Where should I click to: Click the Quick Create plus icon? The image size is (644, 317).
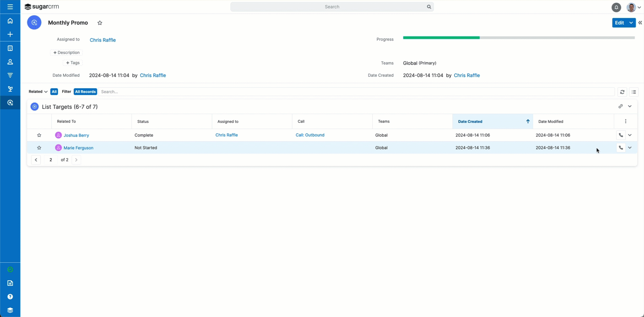coord(10,34)
